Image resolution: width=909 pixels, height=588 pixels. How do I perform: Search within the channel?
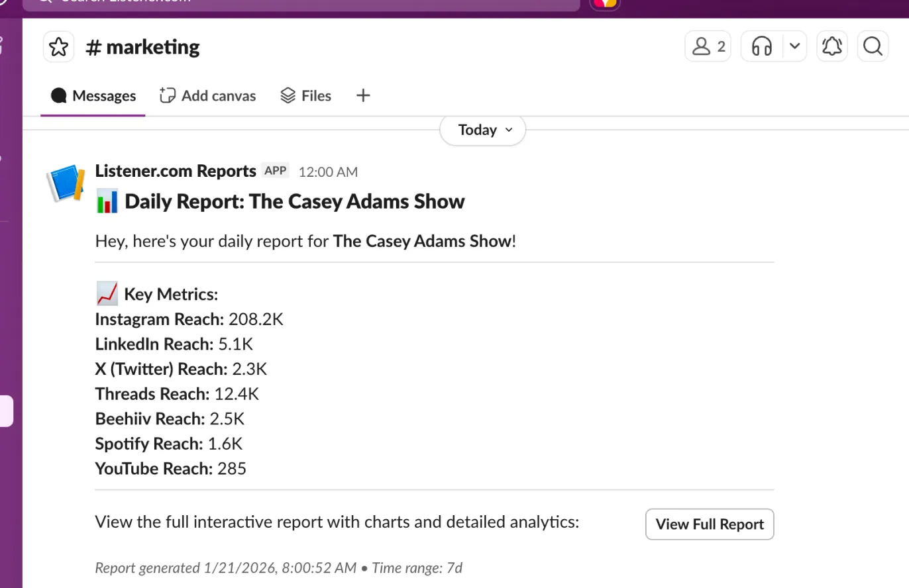tap(873, 46)
